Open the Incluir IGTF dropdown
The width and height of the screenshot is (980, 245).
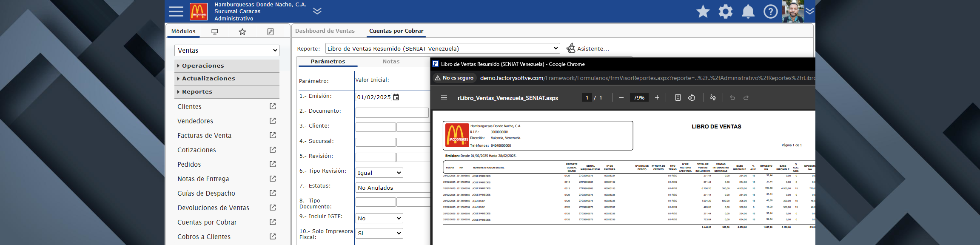(379, 218)
